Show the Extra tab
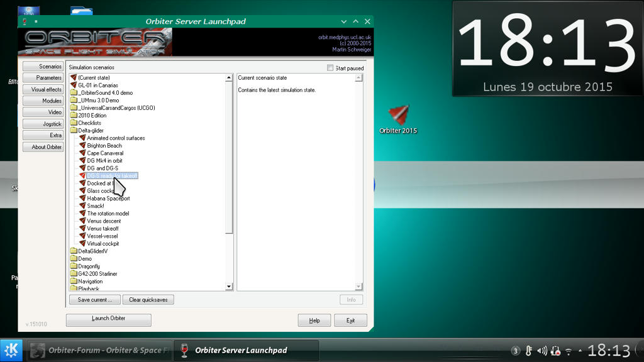644x362 pixels. pyautogui.click(x=43, y=135)
